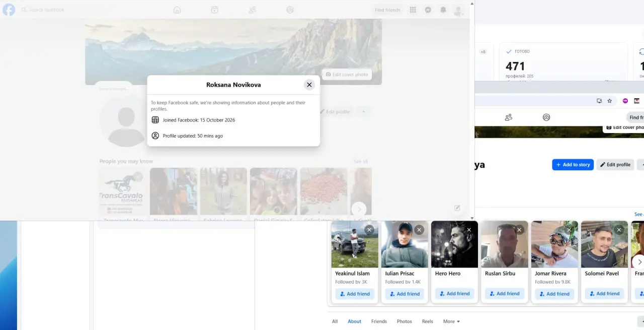Open the Friends icon in the dimmed window's top bar
Viewport: 644px width, 330px height.
[253, 10]
